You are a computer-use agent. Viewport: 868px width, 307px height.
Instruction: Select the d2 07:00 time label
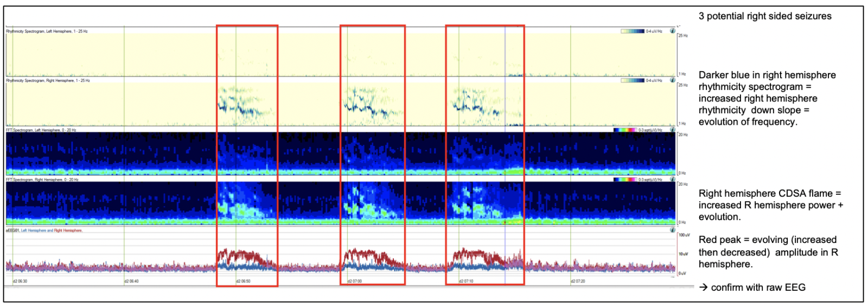click(355, 281)
